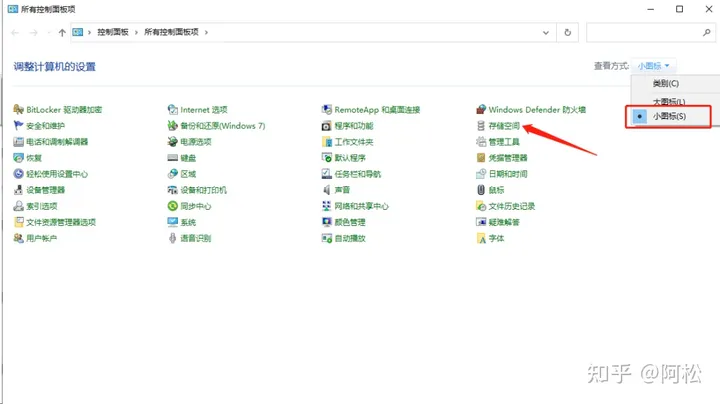Open 文件历史记录 item
The height and width of the screenshot is (404, 720).
(512, 206)
